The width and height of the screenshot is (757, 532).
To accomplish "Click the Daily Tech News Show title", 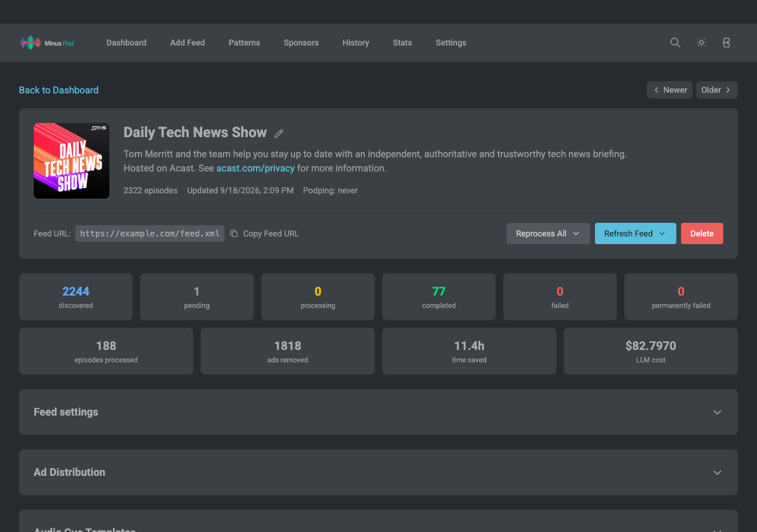I will pyautogui.click(x=195, y=132).
